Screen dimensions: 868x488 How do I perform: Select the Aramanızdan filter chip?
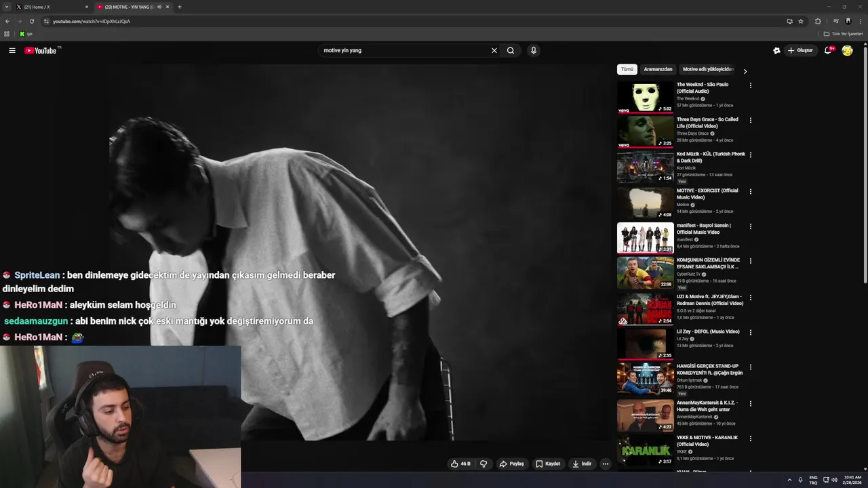(658, 69)
